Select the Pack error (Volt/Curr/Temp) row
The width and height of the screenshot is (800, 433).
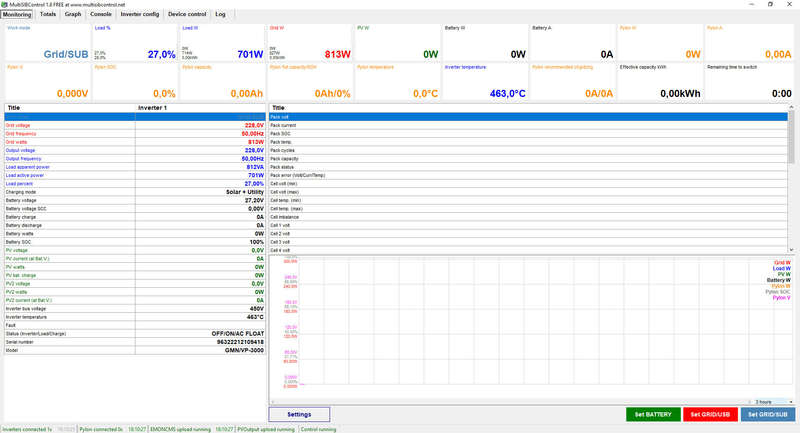tap(528, 175)
